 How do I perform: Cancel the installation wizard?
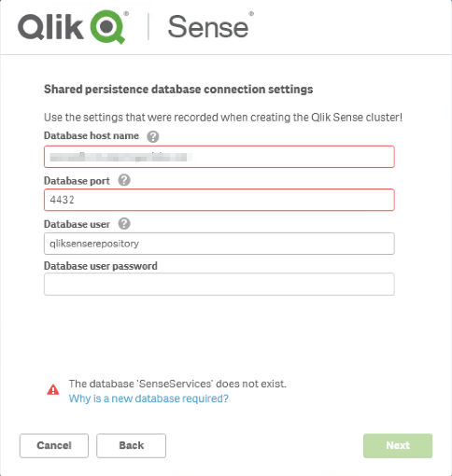coord(54,445)
